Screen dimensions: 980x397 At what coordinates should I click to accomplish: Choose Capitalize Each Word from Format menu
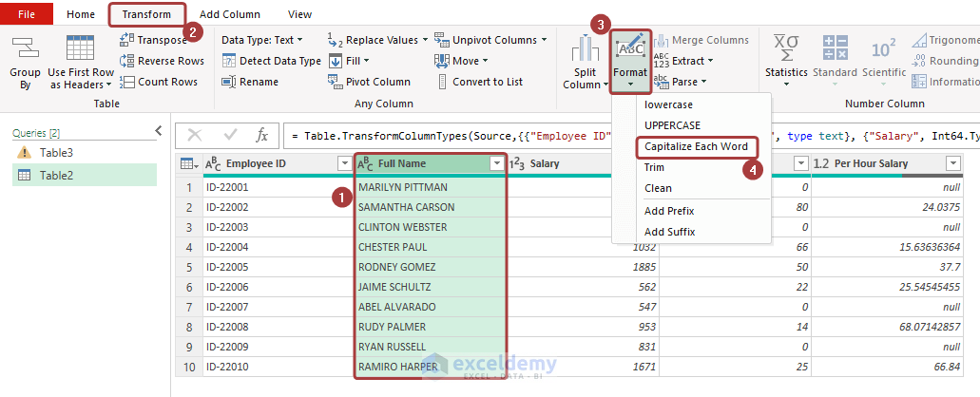696,147
